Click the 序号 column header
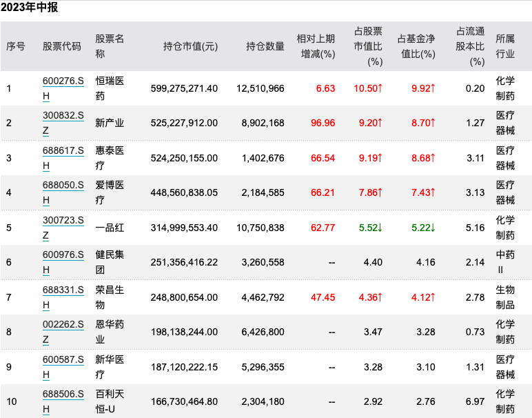The width and height of the screenshot is (532, 418). [16, 46]
